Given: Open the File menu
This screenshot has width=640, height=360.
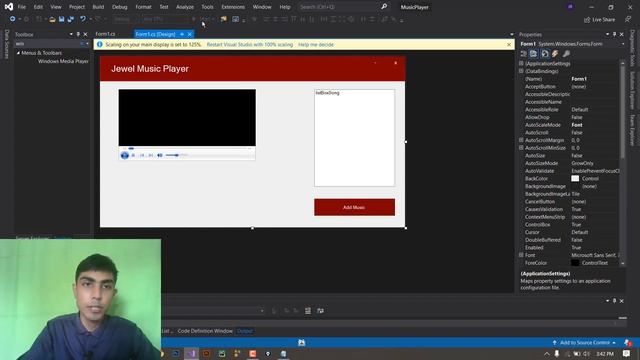Looking at the screenshot, I should pos(22,7).
